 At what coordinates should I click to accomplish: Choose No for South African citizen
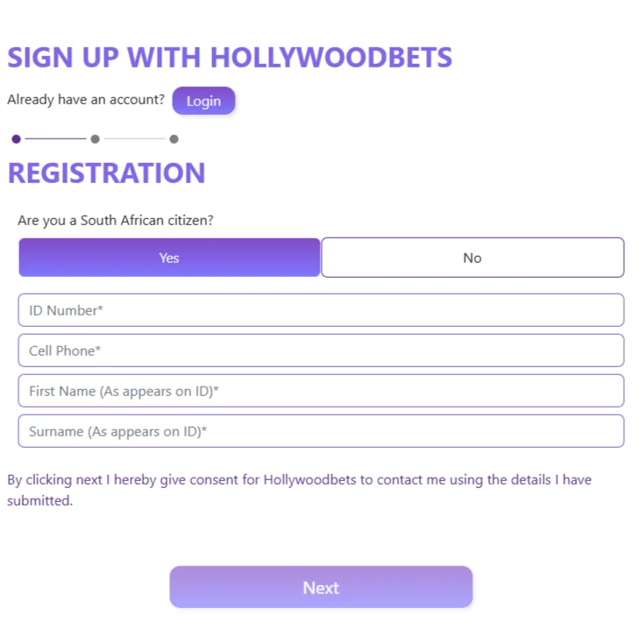coord(472,258)
